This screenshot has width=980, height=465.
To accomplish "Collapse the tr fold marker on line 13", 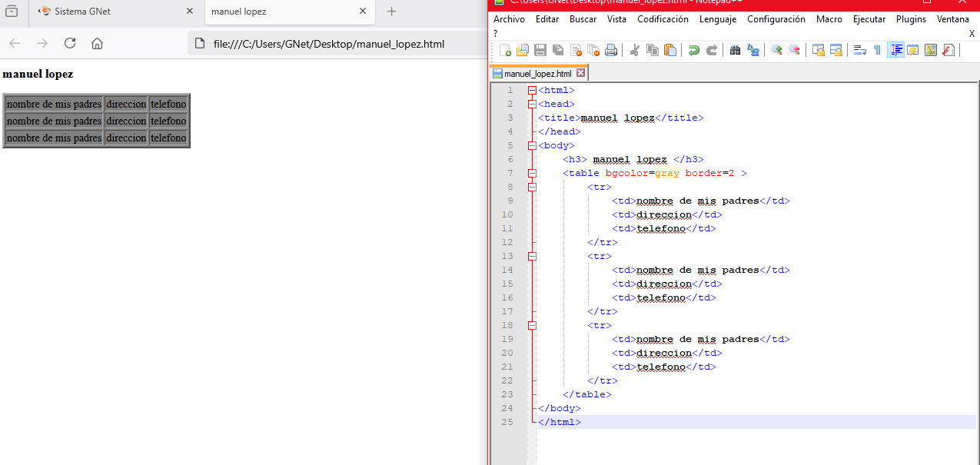I will click(532, 257).
